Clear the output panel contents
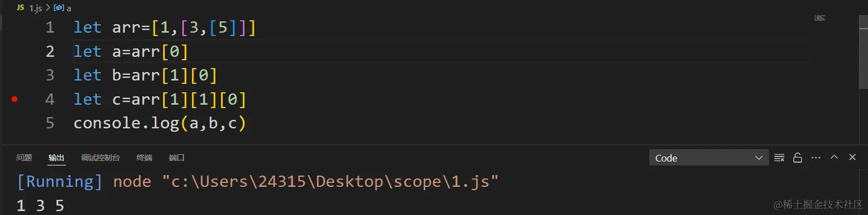 tap(779, 158)
